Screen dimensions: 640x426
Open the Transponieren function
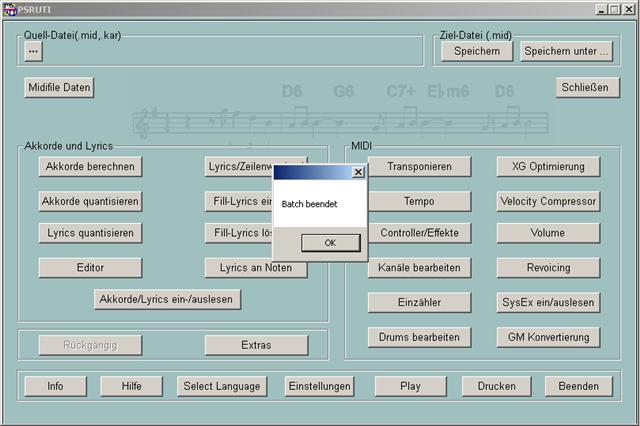(419, 167)
